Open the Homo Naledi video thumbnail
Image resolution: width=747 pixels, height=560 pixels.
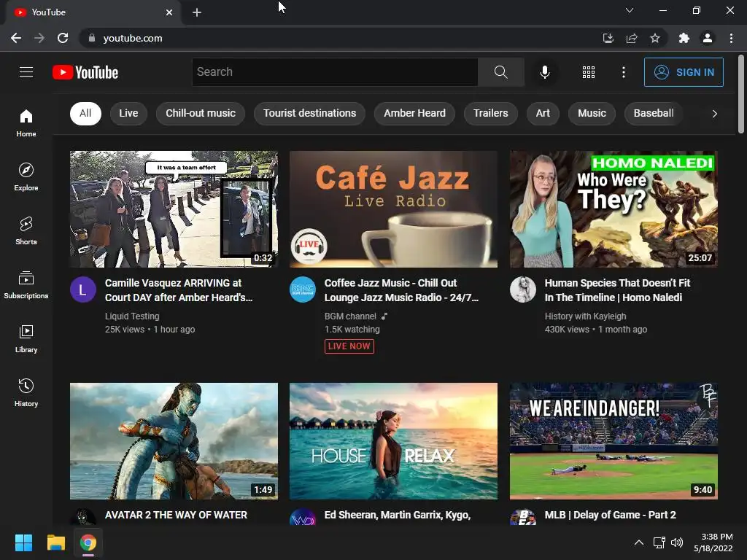614,209
